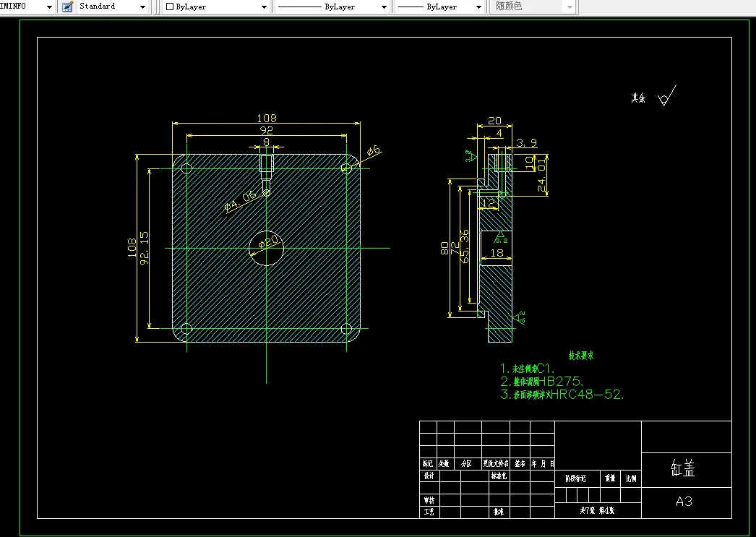The height and width of the screenshot is (537, 756).
Task: Click the vertical 80 dimension text
Action: click(x=444, y=248)
